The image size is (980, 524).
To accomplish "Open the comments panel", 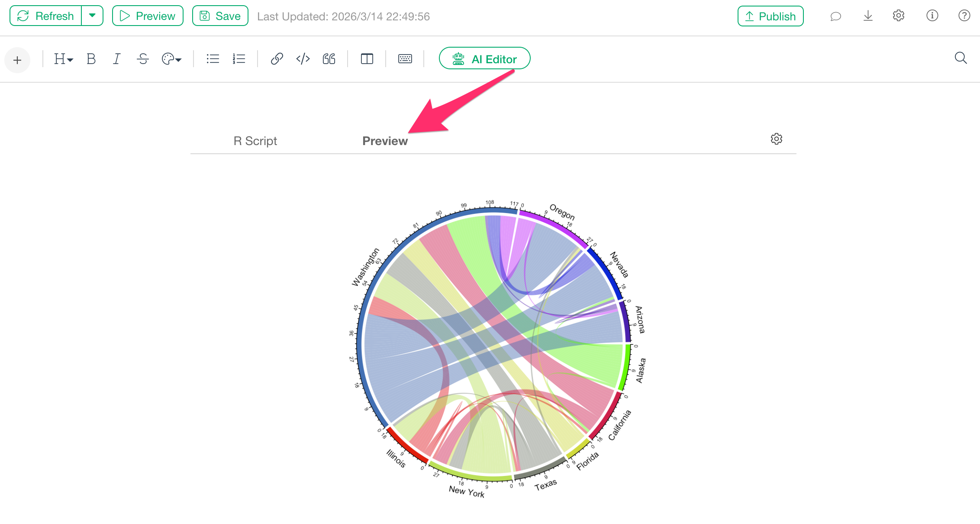I will point(835,16).
